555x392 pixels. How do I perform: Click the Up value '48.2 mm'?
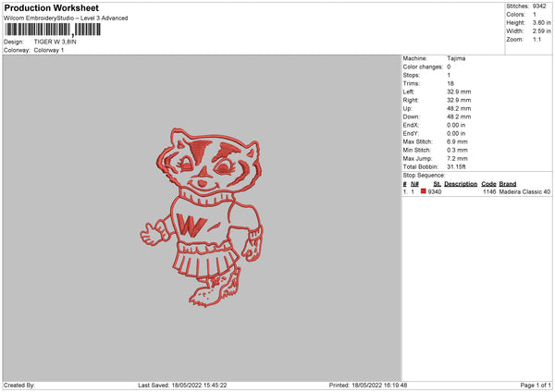pyautogui.click(x=459, y=108)
